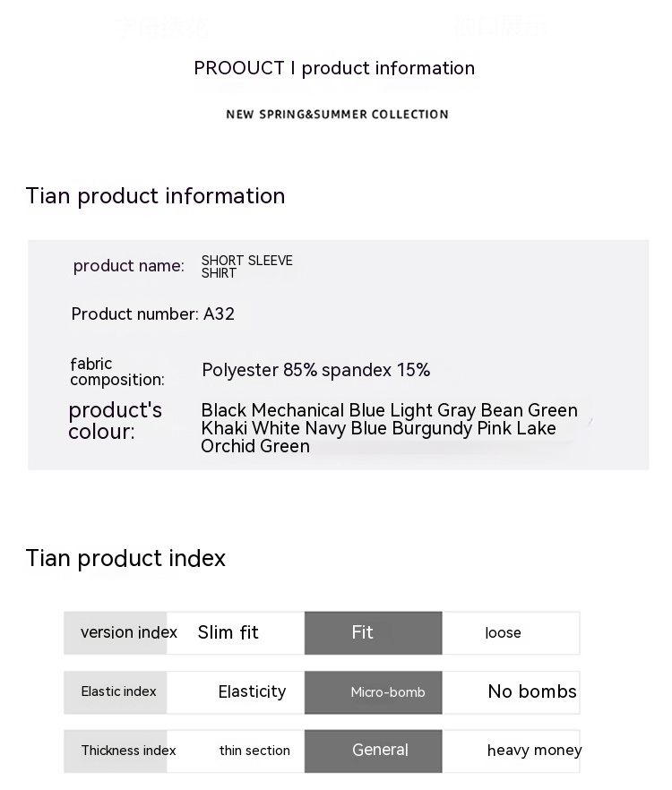672x790 pixels.
Task: Click the SHORT SLEEVE SHIRT product name
Action: coord(246,266)
